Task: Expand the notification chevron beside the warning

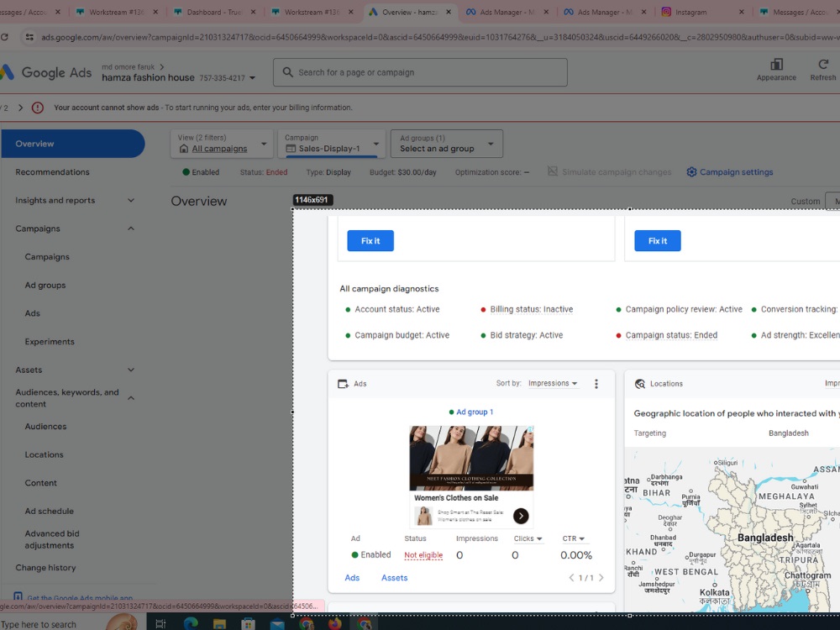Action: 20,108
